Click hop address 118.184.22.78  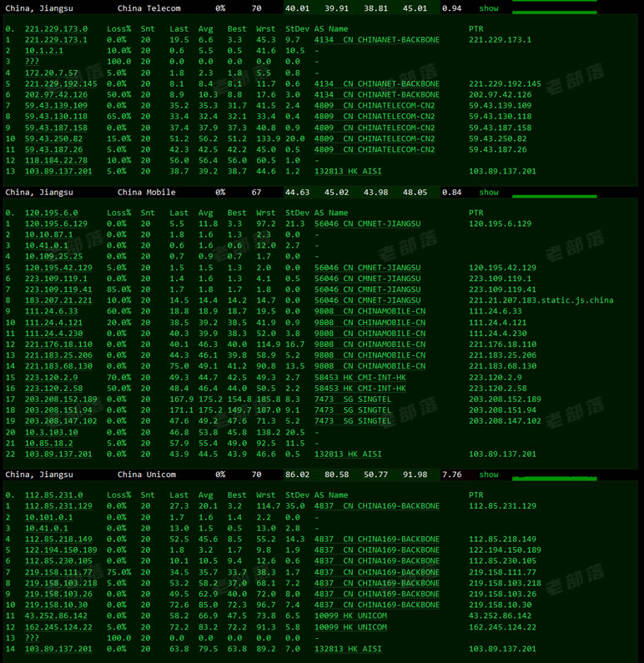point(56,160)
